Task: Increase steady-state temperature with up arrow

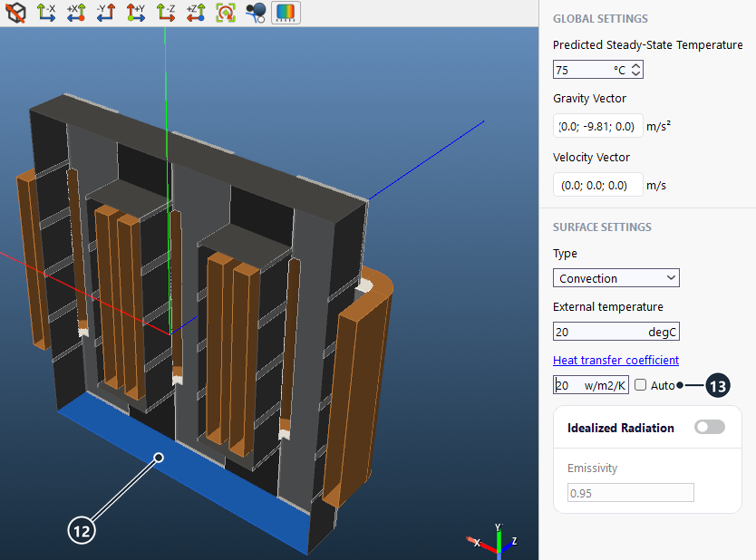Action: (x=636, y=65)
